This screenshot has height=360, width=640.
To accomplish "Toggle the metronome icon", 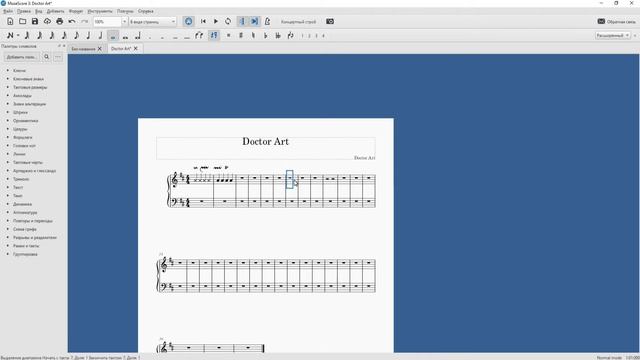I will [267, 21].
